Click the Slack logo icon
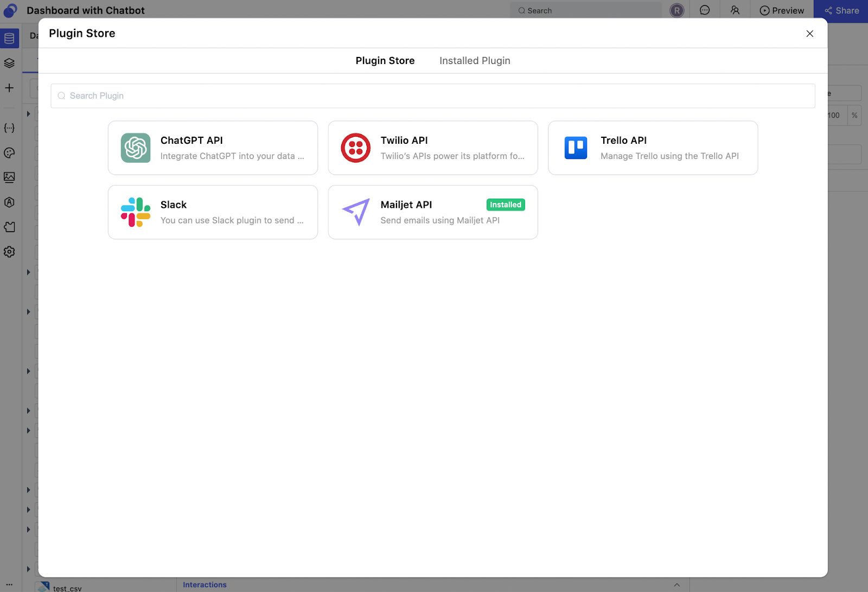 136,212
